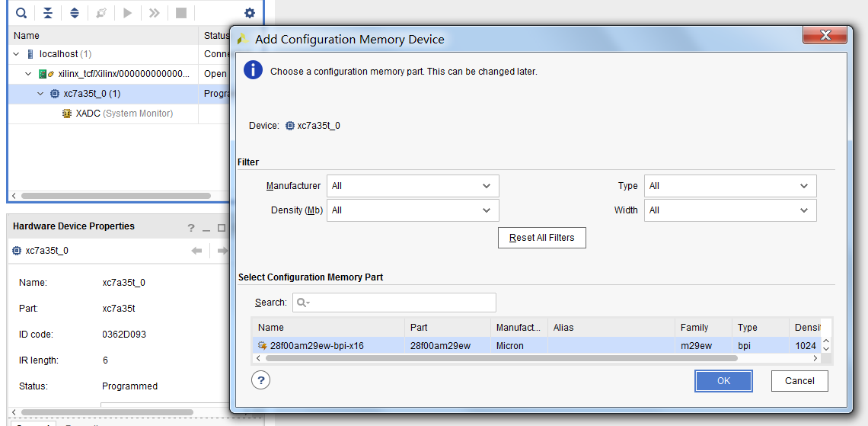The width and height of the screenshot is (868, 426).
Task: Confirm the dialog with OK
Action: (x=723, y=381)
